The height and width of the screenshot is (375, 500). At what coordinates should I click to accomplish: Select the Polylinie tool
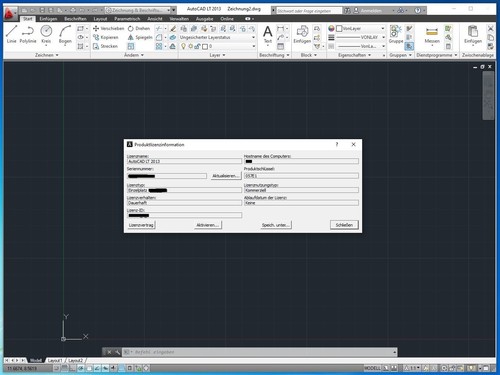click(28, 34)
